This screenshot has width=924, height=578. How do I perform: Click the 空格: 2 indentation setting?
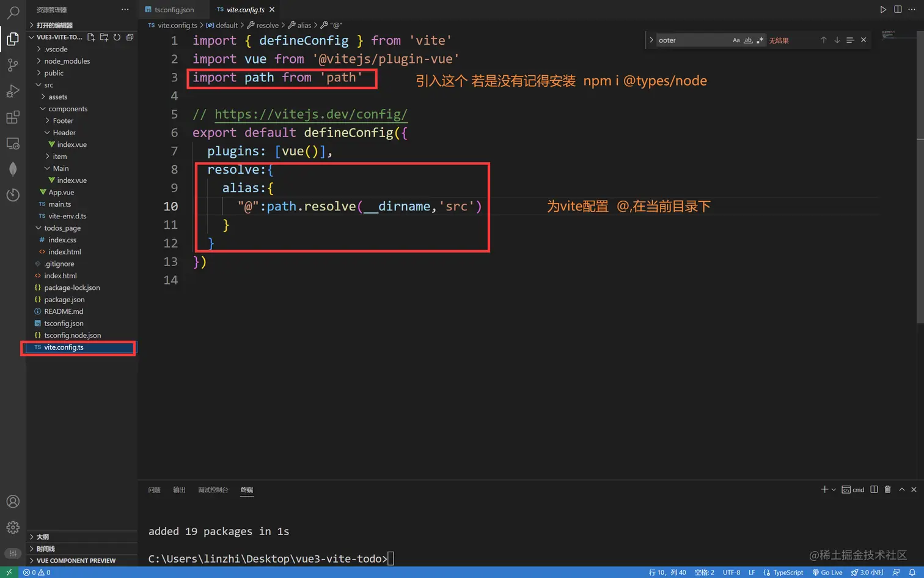pos(704,572)
